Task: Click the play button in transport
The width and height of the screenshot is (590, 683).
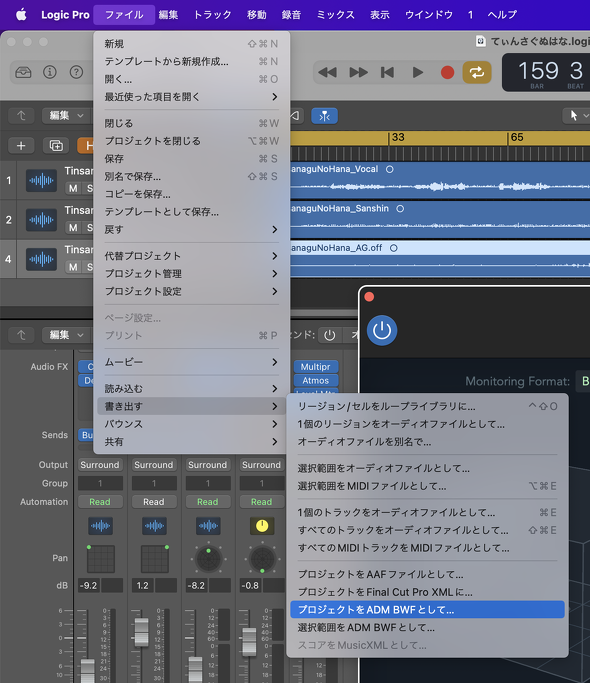Action: [x=417, y=72]
